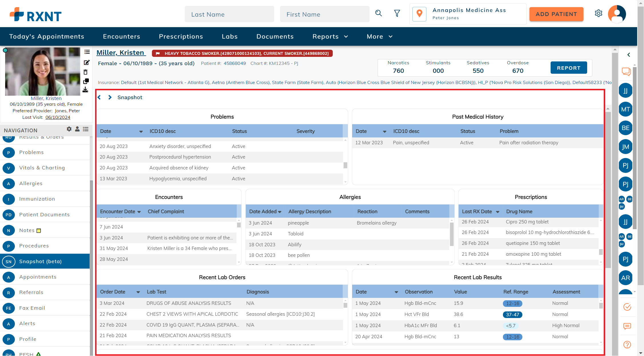This screenshot has width=644, height=356.
Task: Open the user profile avatar menu
Action: [x=617, y=14]
